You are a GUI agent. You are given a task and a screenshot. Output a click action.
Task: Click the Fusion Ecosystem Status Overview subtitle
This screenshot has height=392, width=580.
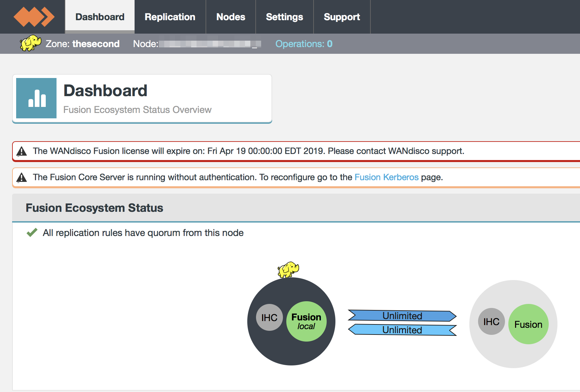137,110
